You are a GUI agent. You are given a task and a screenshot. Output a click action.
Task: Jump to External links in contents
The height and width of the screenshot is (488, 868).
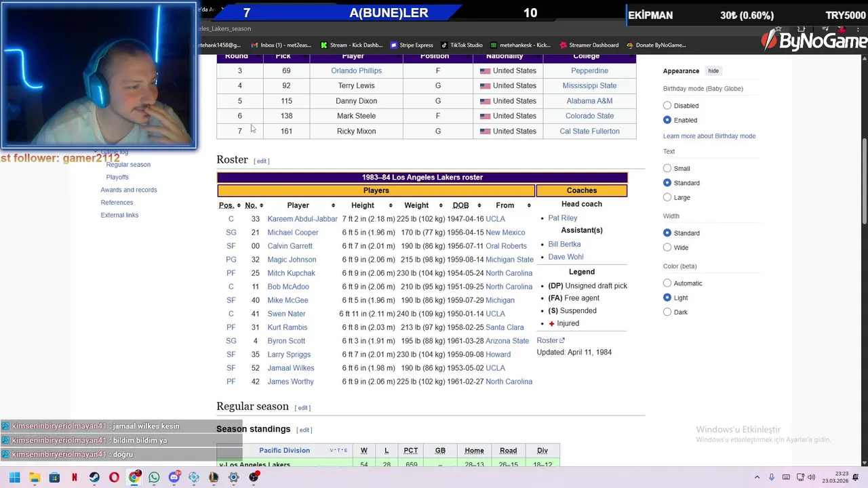[x=119, y=216]
